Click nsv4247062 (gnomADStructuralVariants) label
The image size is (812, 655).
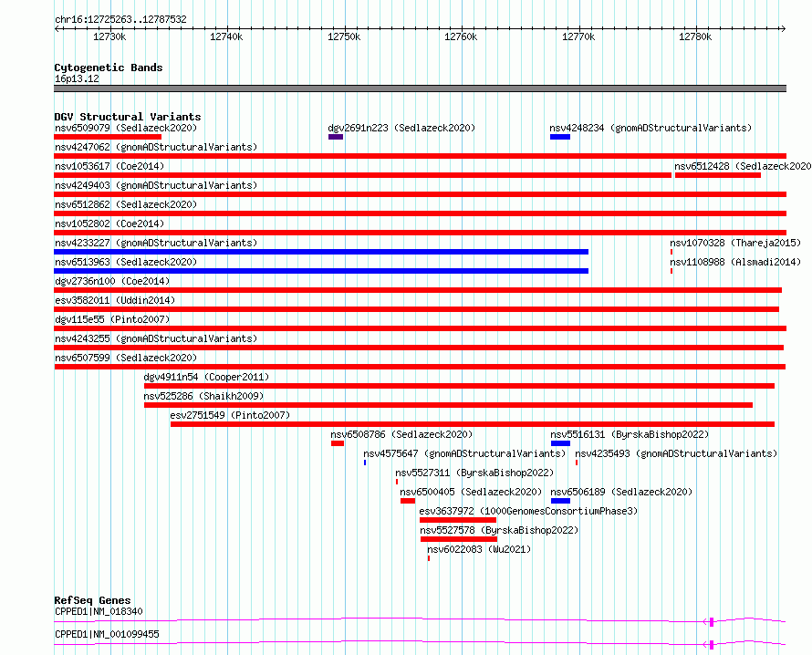click(x=156, y=147)
